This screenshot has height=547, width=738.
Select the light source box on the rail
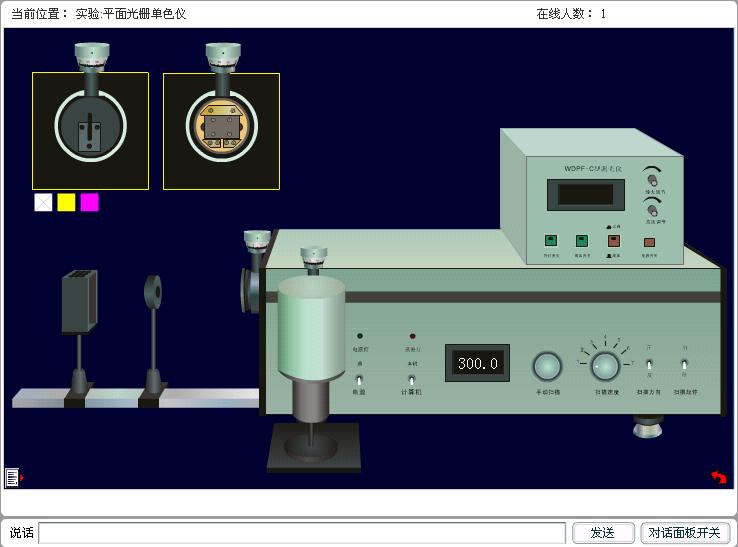click(79, 301)
